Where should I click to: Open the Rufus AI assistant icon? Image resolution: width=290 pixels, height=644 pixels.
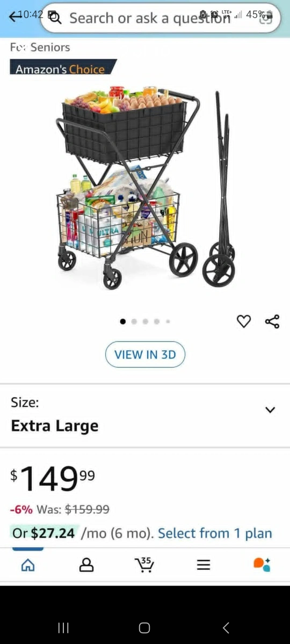click(x=262, y=565)
